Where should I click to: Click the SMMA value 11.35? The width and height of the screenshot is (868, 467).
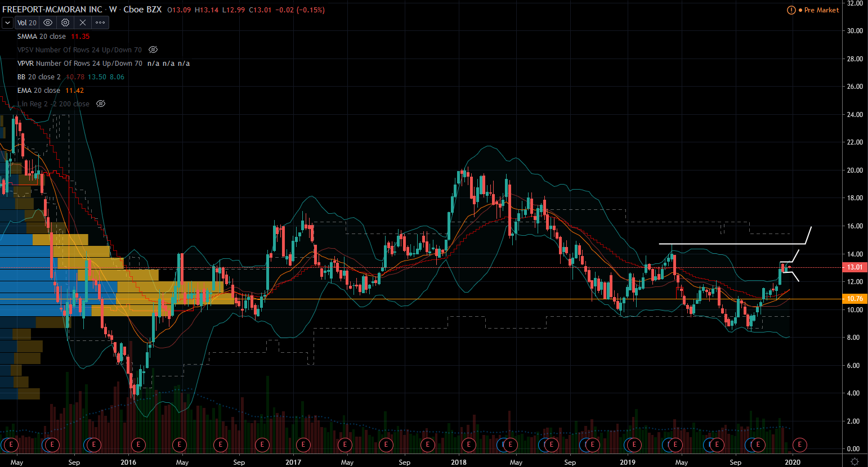80,36
